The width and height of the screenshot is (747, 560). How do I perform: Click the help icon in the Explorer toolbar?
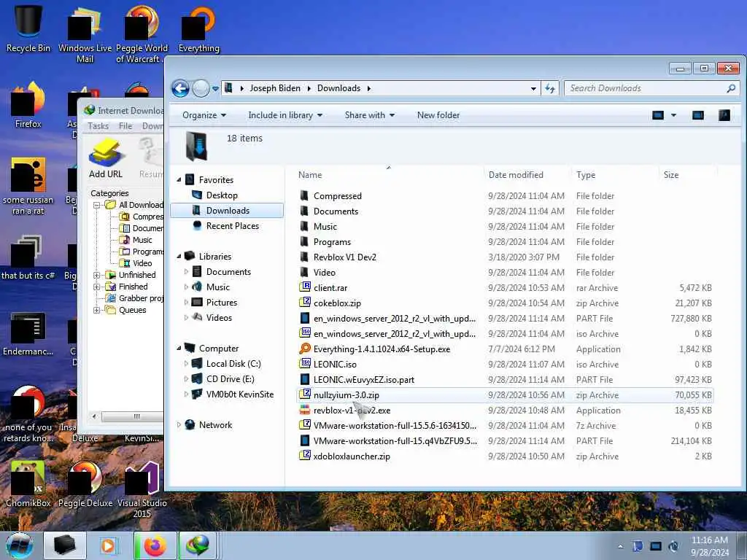coord(724,115)
